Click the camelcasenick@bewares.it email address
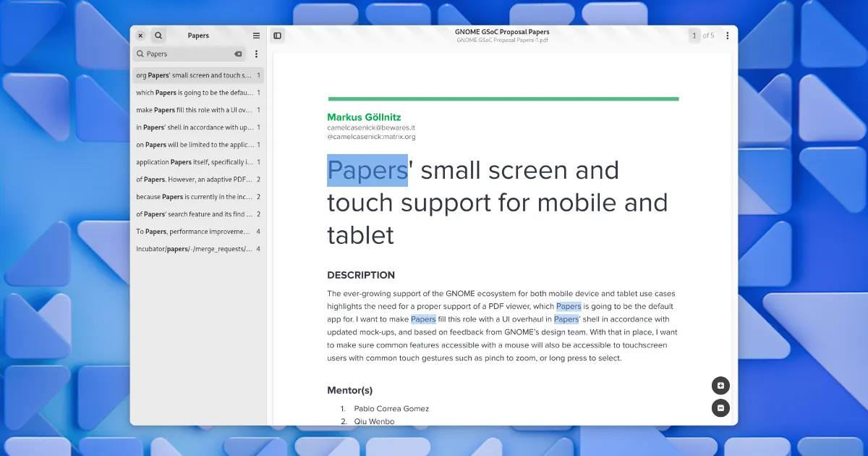This screenshot has width=868, height=456. (371, 127)
